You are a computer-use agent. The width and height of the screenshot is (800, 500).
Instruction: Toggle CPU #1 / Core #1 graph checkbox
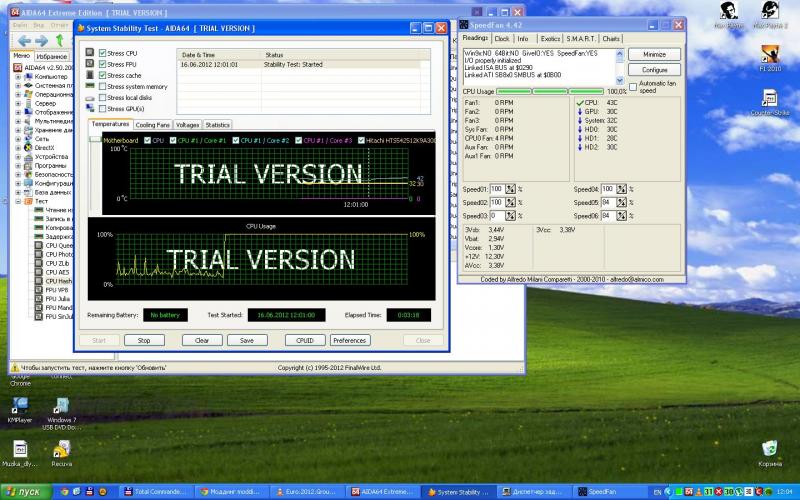173,140
